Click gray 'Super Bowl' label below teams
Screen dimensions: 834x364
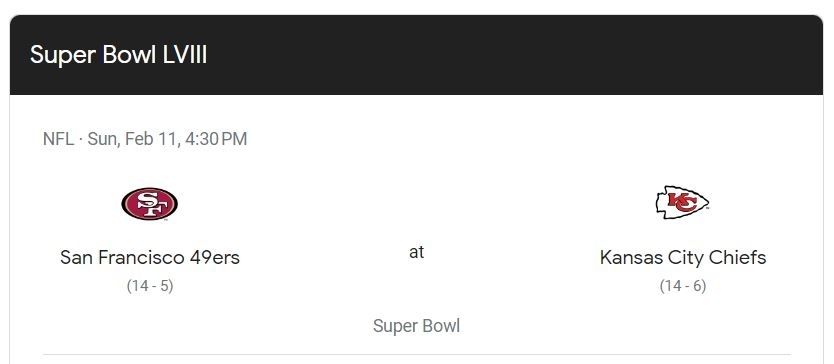(x=416, y=326)
